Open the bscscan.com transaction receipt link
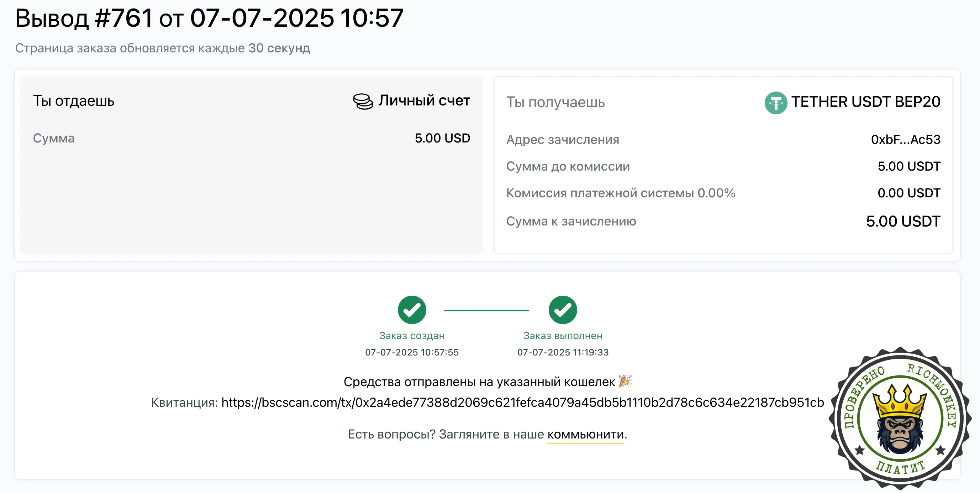This screenshot has width=980, height=493. tap(522, 403)
